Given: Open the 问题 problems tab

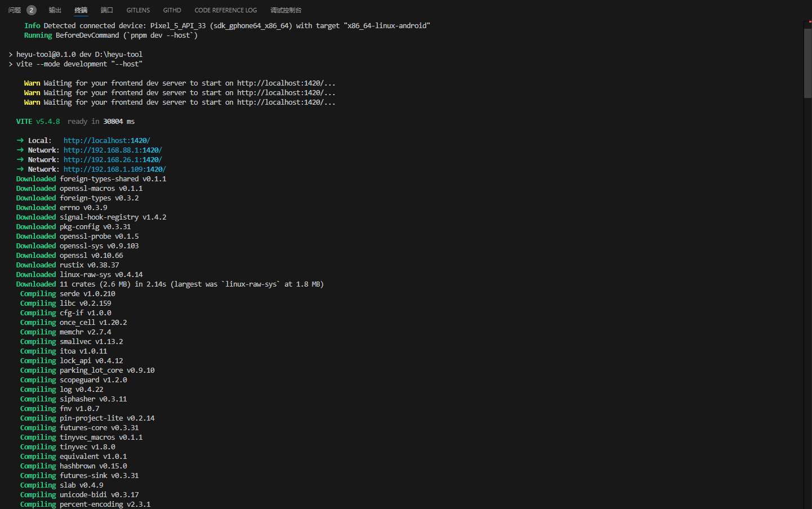Looking at the screenshot, I should 15,10.
